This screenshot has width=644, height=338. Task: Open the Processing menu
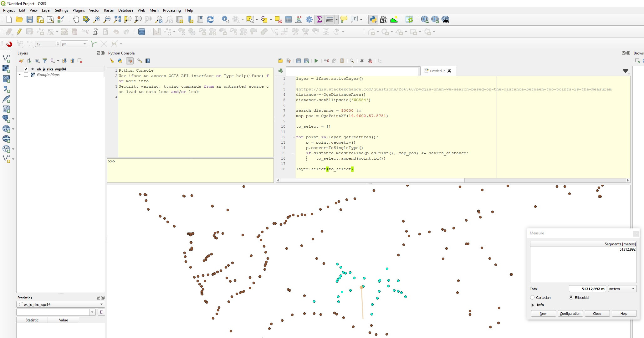pyautogui.click(x=172, y=10)
